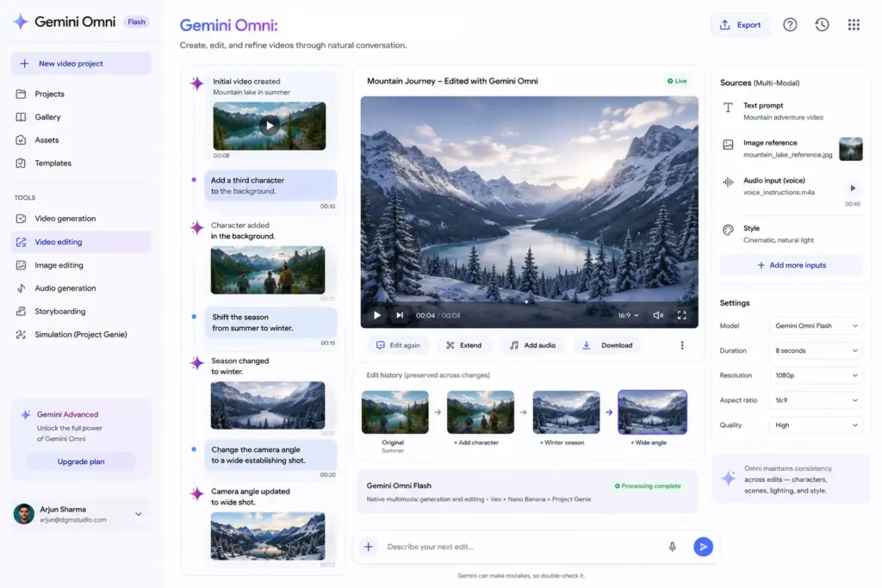This screenshot has width=882, height=588.
Task: Click the mountain_lake_reference.jpg thumbnail
Action: pyautogui.click(x=850, y=149)
